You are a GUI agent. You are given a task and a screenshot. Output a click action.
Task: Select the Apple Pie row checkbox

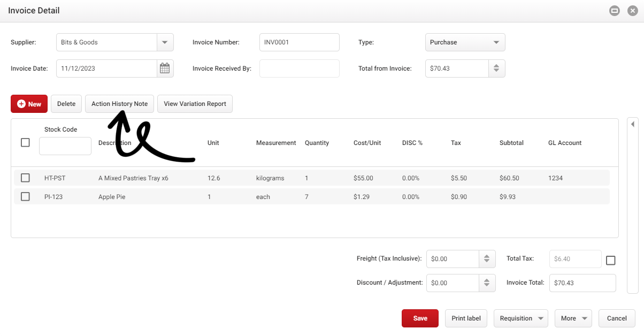[25, 196]
